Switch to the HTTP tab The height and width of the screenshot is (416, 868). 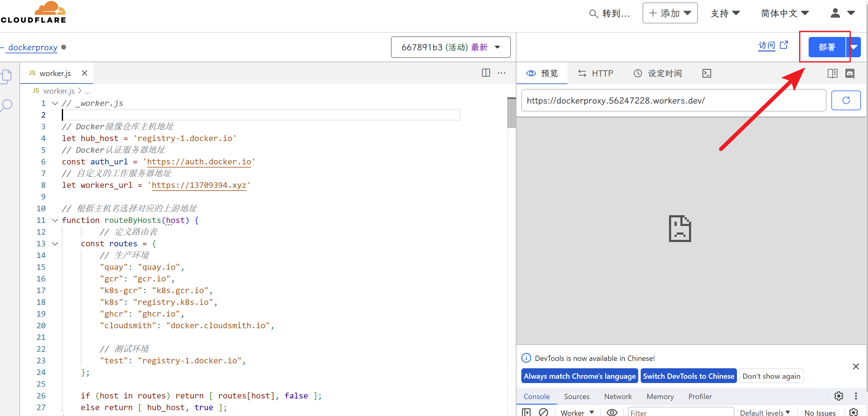click(x=595, y=73)
